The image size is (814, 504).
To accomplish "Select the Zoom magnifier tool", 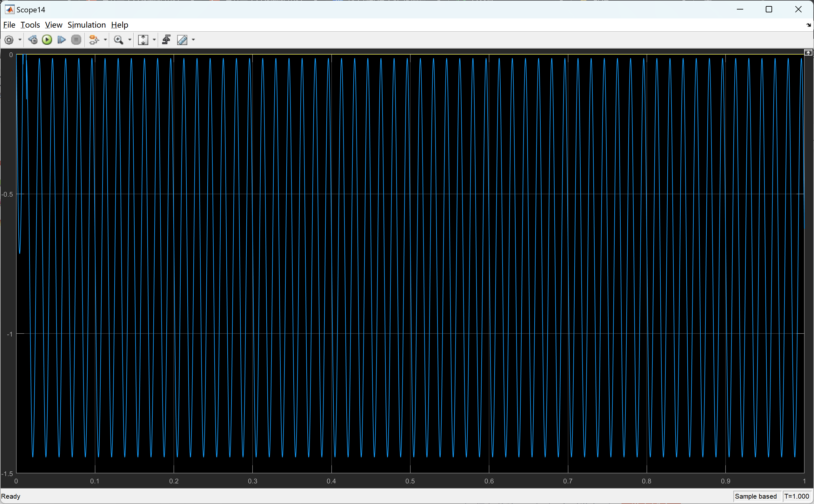I will coord(118,40).
